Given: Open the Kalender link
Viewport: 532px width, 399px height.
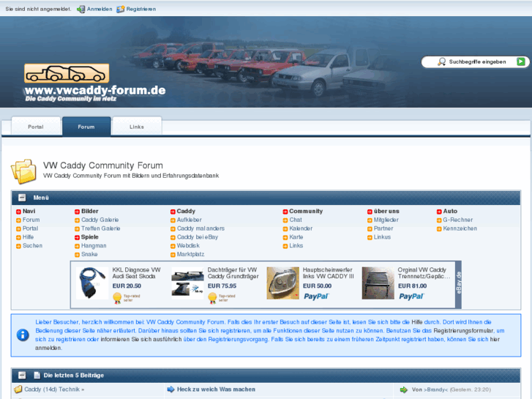Looking at the screenshot, I should [301, 228].
